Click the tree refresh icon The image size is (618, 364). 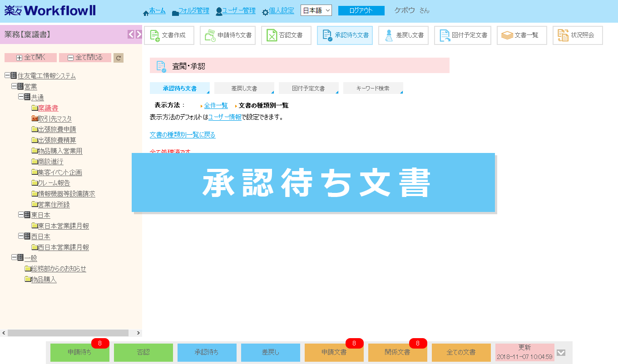(119, 58)
